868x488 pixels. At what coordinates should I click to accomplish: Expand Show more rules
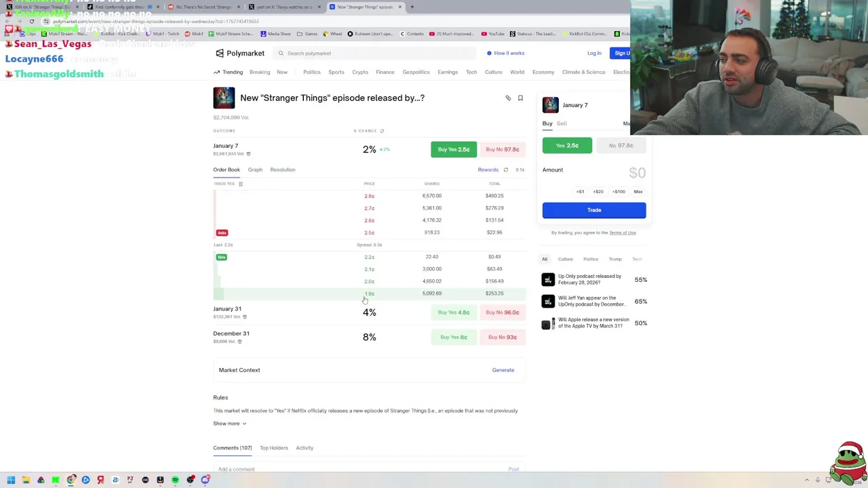click(x=230, y=424)
